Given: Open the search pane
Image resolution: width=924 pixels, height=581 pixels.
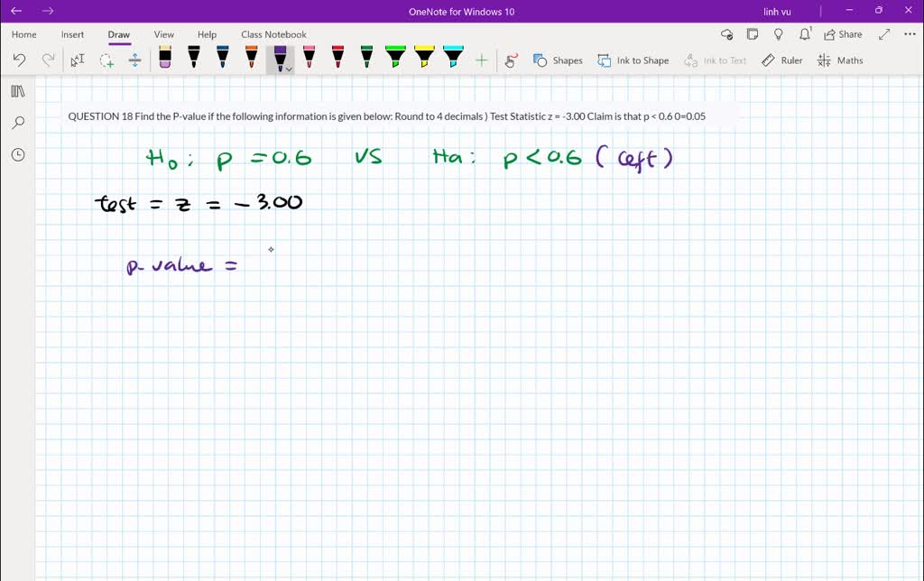Looking at the screenshot, I should 18,122.
